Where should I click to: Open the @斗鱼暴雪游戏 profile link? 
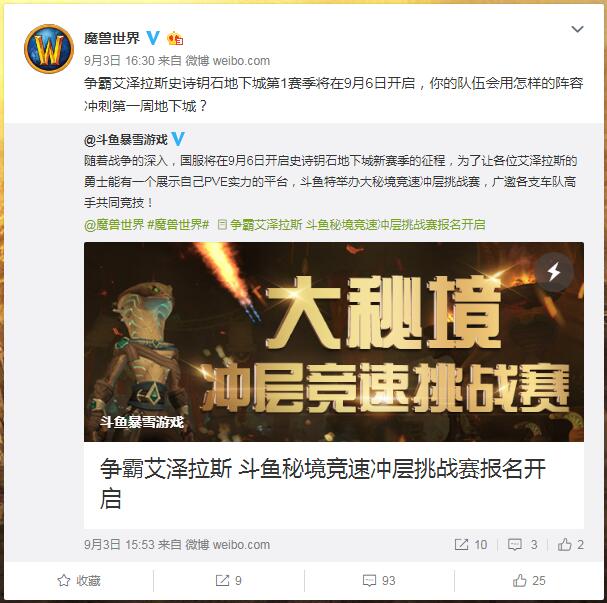(126, 139)
